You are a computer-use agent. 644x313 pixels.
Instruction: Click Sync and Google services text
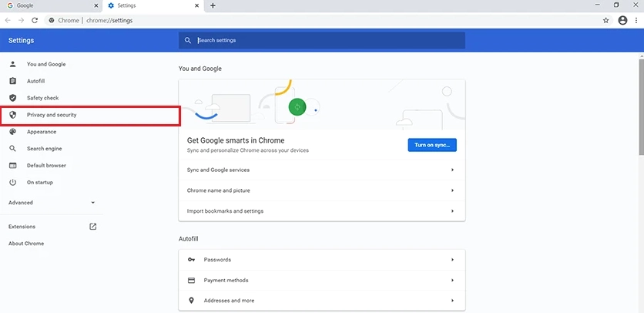coord(218,170)
